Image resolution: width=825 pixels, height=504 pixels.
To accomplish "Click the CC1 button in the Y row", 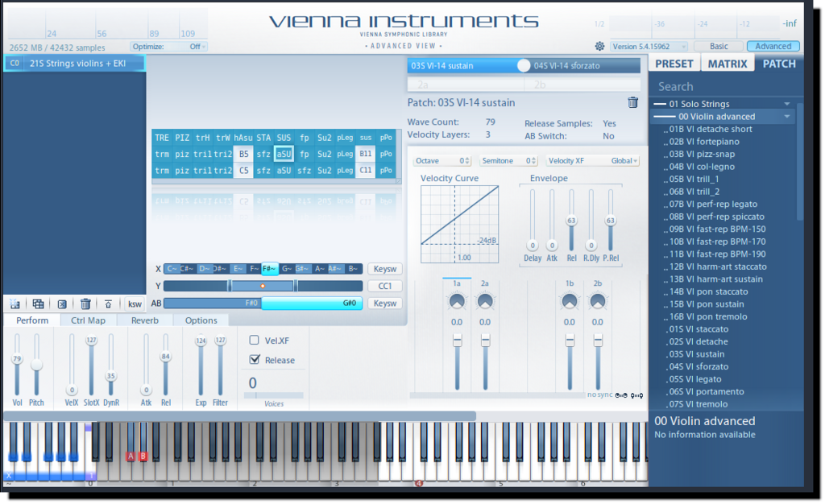I will pyautogui.click(x=384, y=286).
